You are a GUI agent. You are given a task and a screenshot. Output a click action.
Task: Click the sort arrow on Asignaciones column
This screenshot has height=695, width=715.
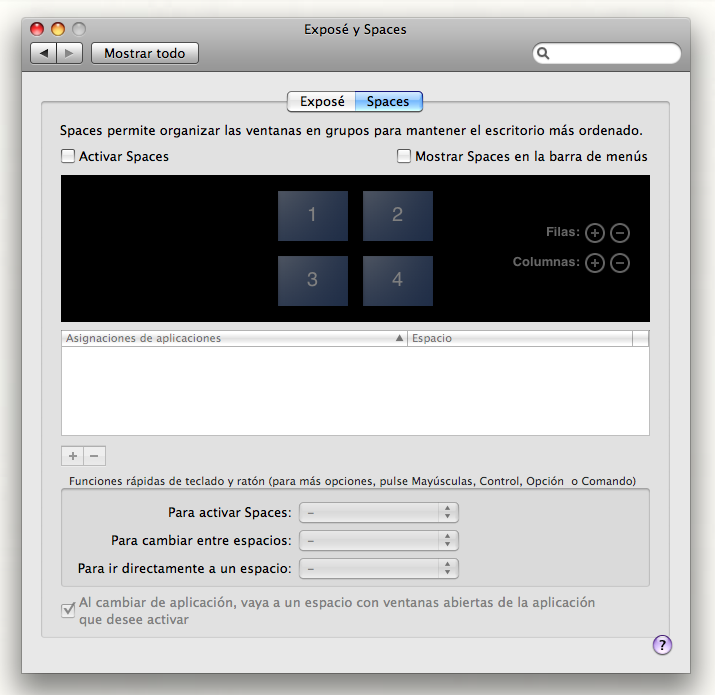[x=399, y=338]
